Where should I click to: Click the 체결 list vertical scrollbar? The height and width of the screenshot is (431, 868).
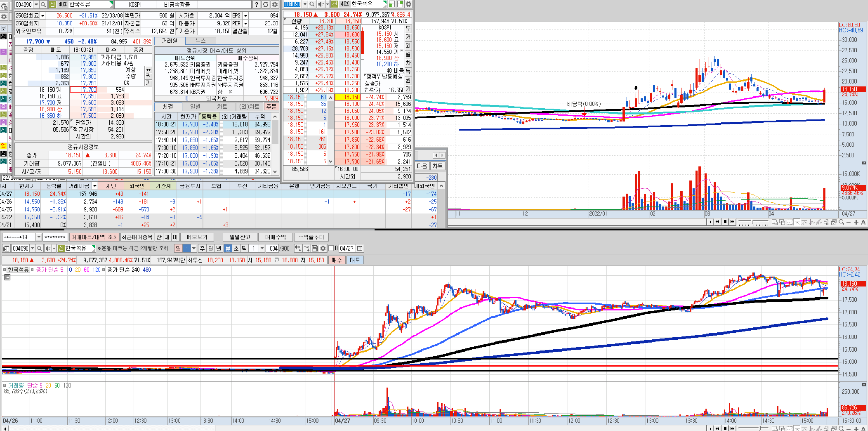click(x=275, y=144)
